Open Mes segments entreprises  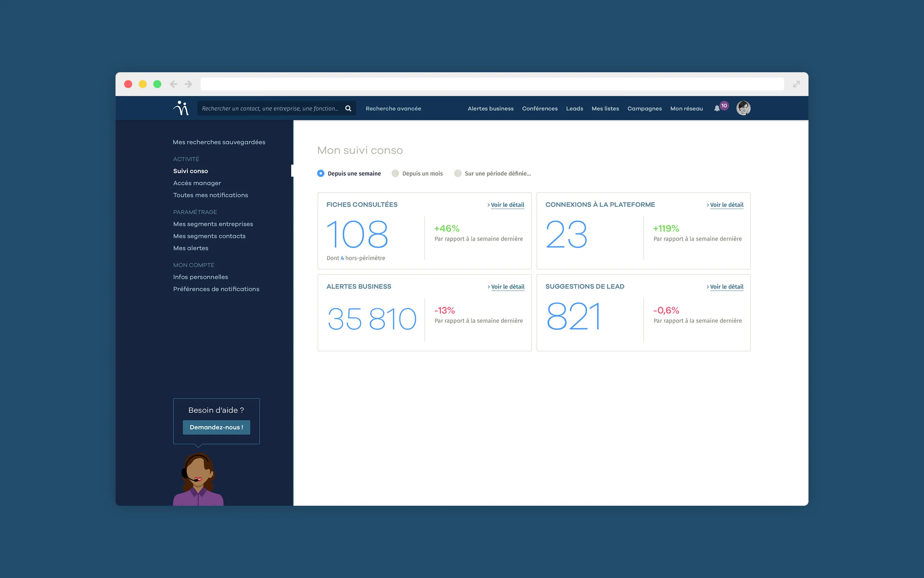(213, 224)
